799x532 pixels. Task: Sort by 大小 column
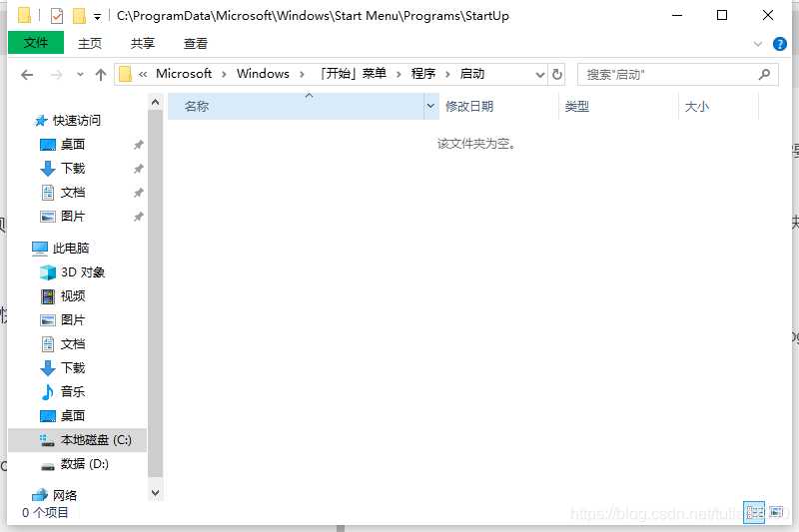(x=718, y=107)
